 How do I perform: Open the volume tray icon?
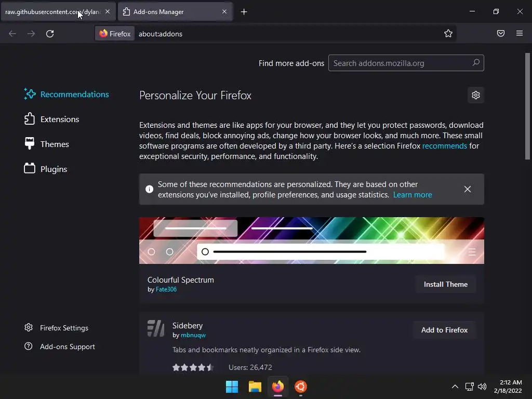click(482, 387)
